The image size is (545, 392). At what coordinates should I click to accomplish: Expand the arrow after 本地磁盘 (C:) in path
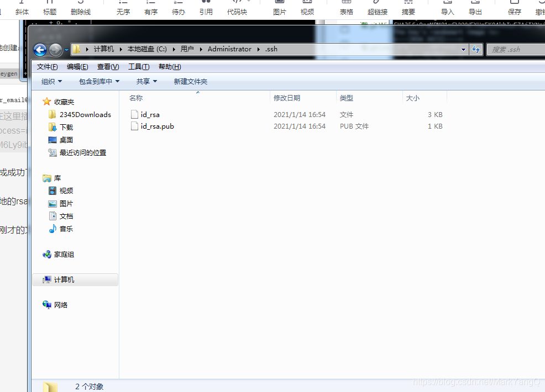(174, 49)
